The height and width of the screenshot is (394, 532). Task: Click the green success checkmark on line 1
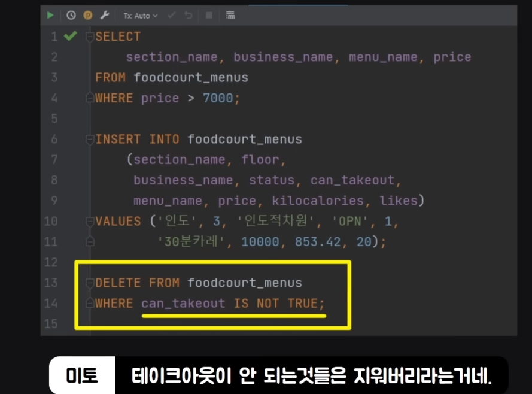click(71, 36)
